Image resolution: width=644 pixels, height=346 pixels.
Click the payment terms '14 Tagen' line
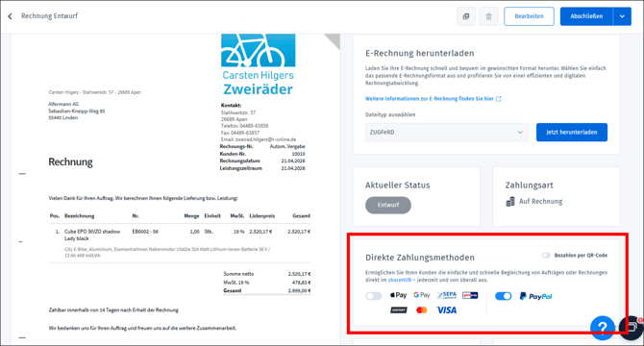[x=113, y=310]
